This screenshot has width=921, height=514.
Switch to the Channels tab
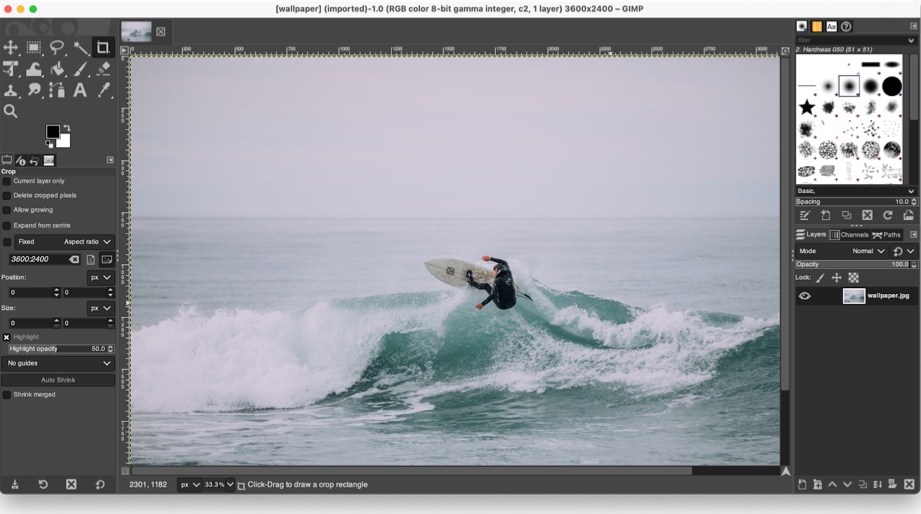849,235
